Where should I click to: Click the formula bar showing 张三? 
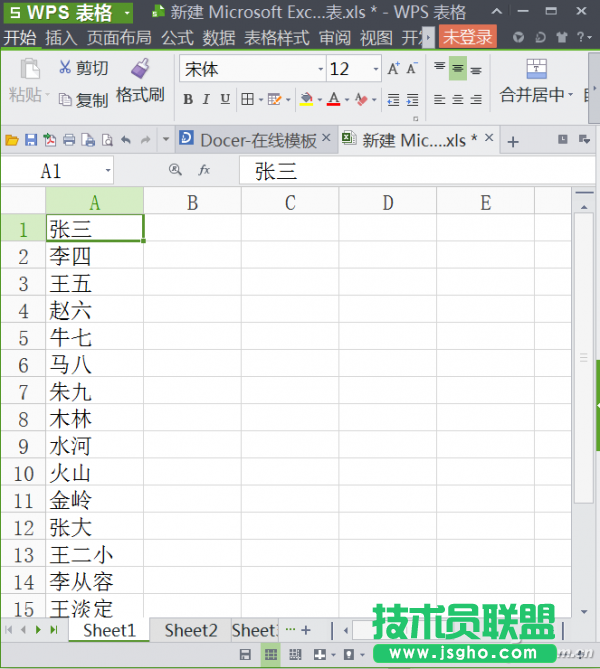[417, 171]
